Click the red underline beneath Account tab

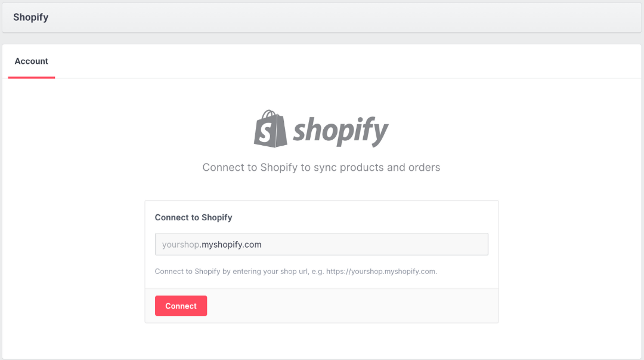click(32, 77)
